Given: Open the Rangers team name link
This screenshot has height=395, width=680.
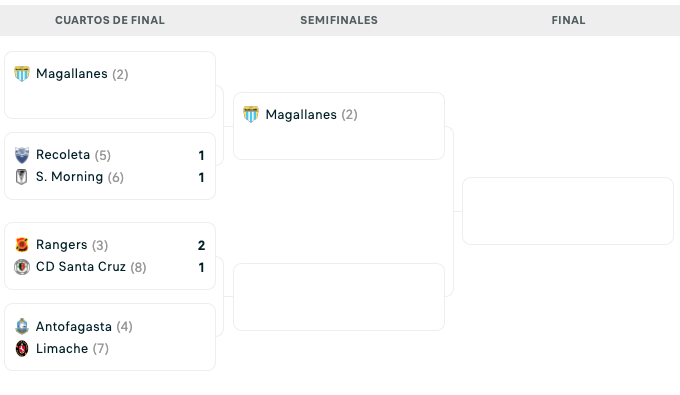Looking at the screenshot, I should coord(62,245).
